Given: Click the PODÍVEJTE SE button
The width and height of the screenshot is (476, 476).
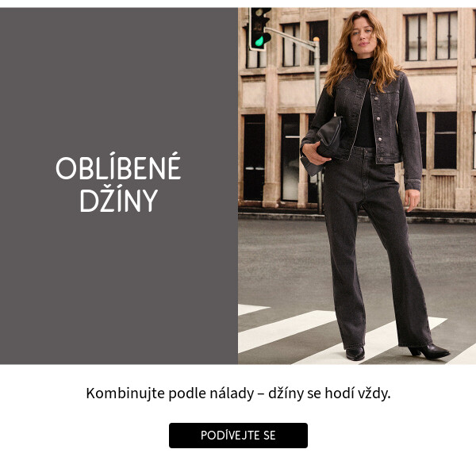Looking at the screenshot, I should [x=238, y=435].
